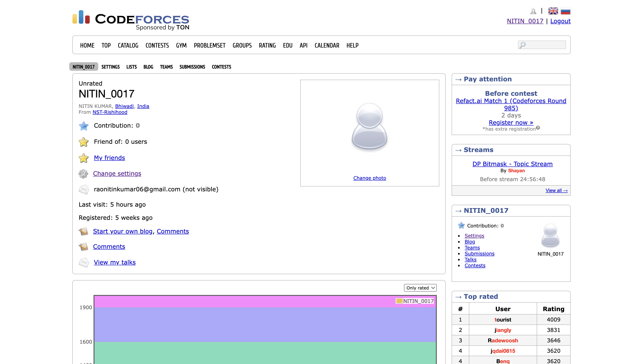Switch language using the Russian flag
Screen dimensions: 643x364
pyautogui.click(x=565, y=11)
